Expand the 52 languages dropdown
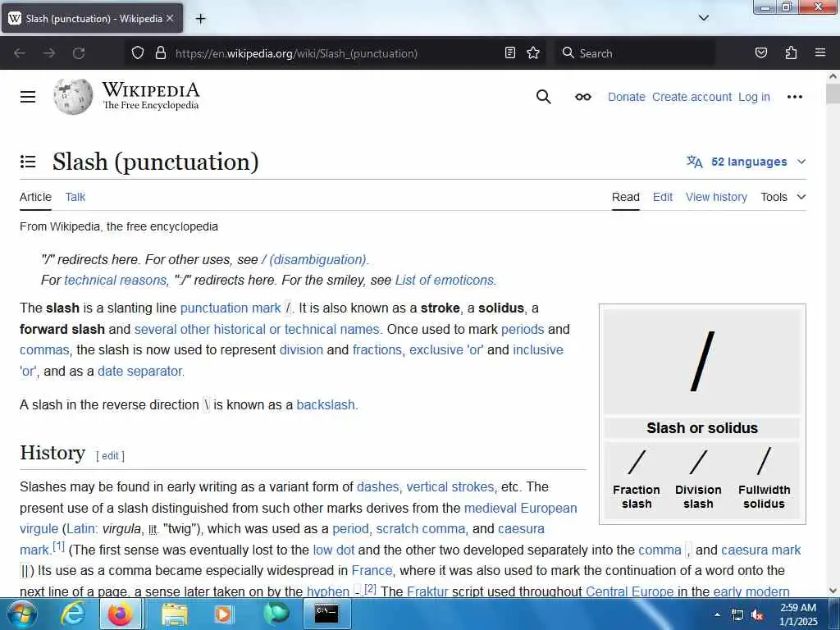Viewport: 840px width, 630px height. pyautogui.click(x=746, y=162)
